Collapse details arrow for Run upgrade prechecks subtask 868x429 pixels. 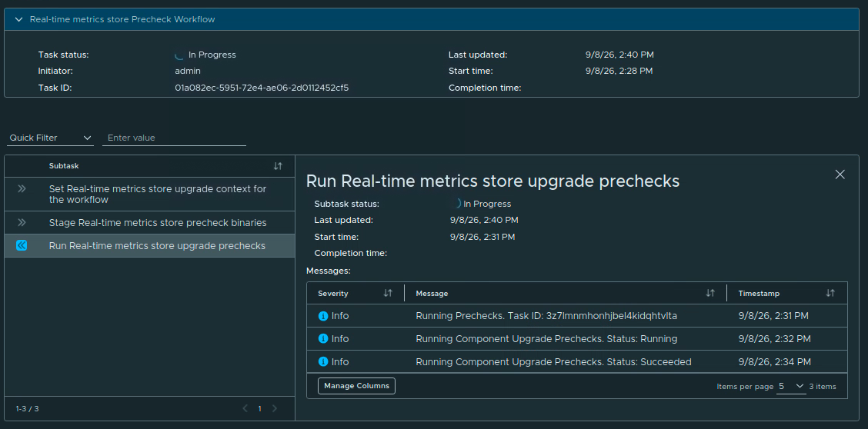click(x=22, y=245)
